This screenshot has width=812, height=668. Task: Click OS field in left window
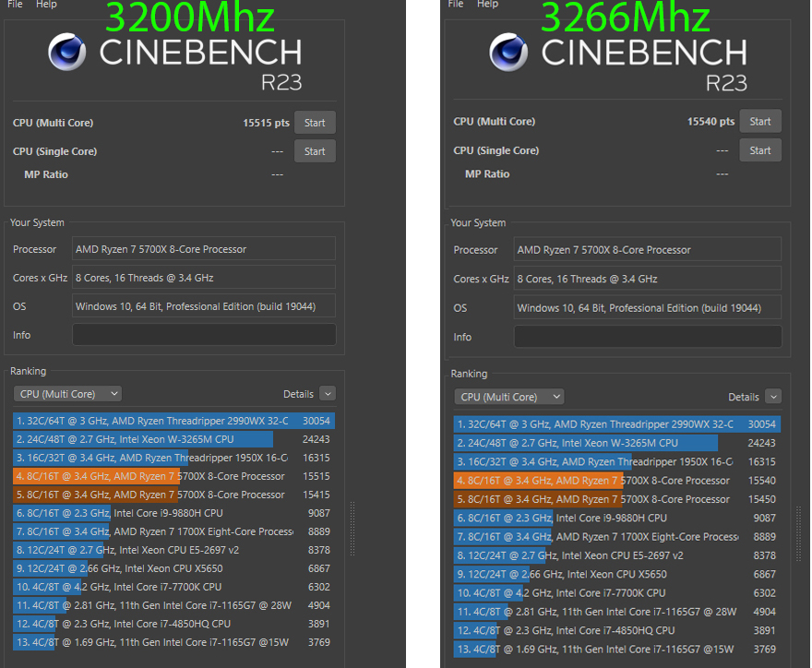pos(204,306)
